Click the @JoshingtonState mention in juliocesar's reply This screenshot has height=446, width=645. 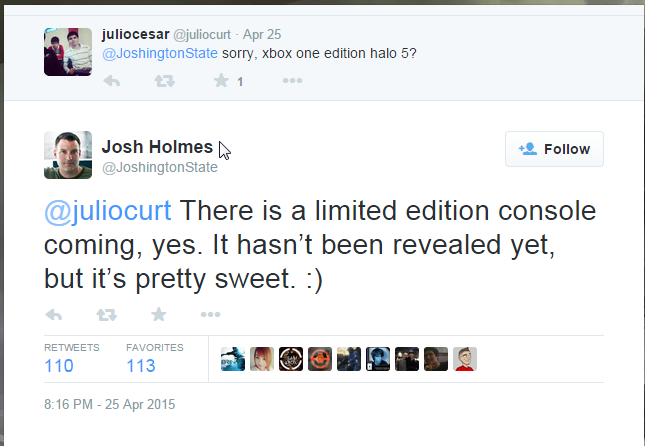coord(159,53)
